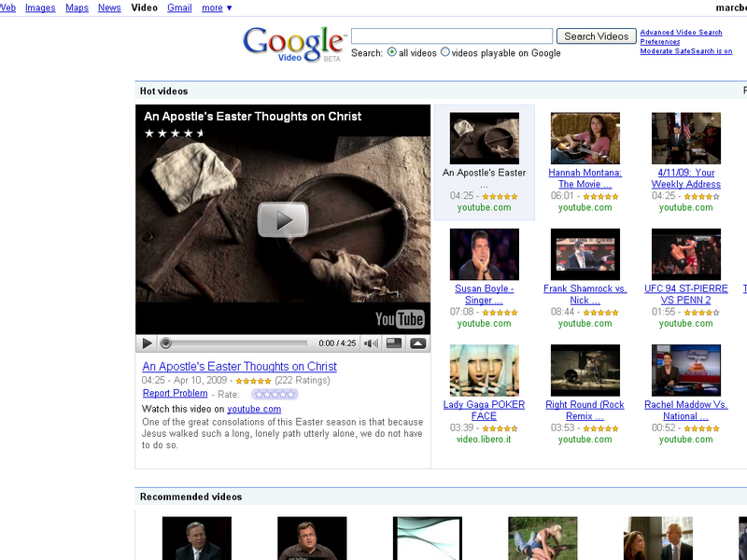747x560 pixels.
Task: Click the large play overlay on the video
Action: 283,219
